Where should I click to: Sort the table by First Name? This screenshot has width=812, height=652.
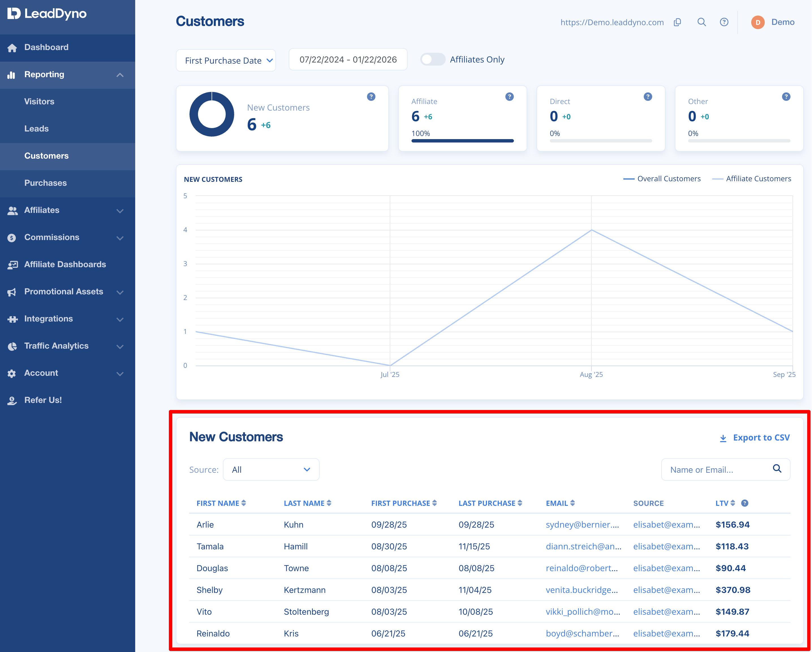click(x=221, y=503)
